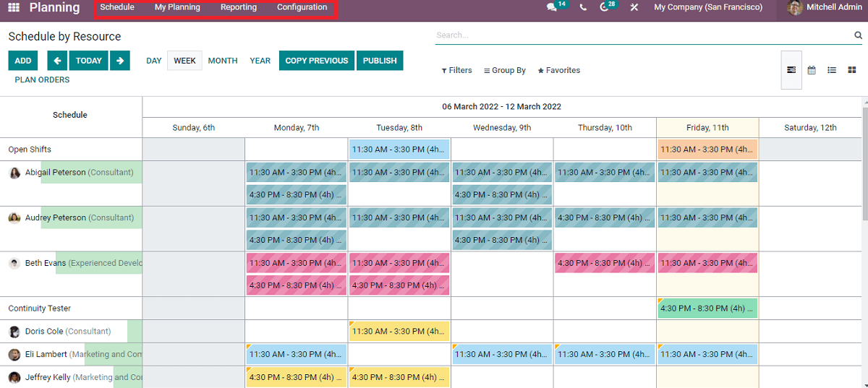Select the Month view scale
The image size is (868, 388).
pyautogui.click(x=223, y=61)
